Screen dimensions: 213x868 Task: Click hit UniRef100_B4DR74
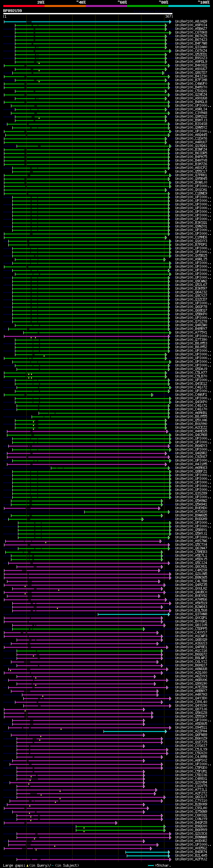pos(191,852)
